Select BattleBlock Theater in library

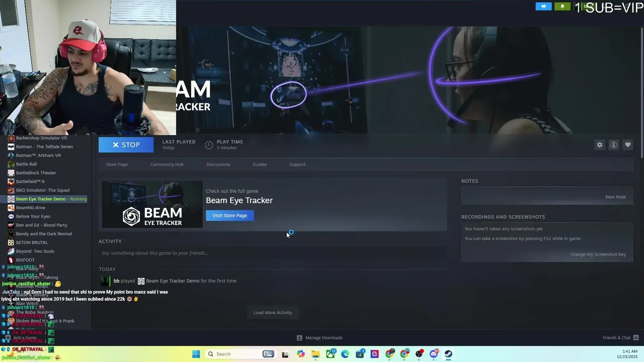pyautogui.click(x=36, y=173)
